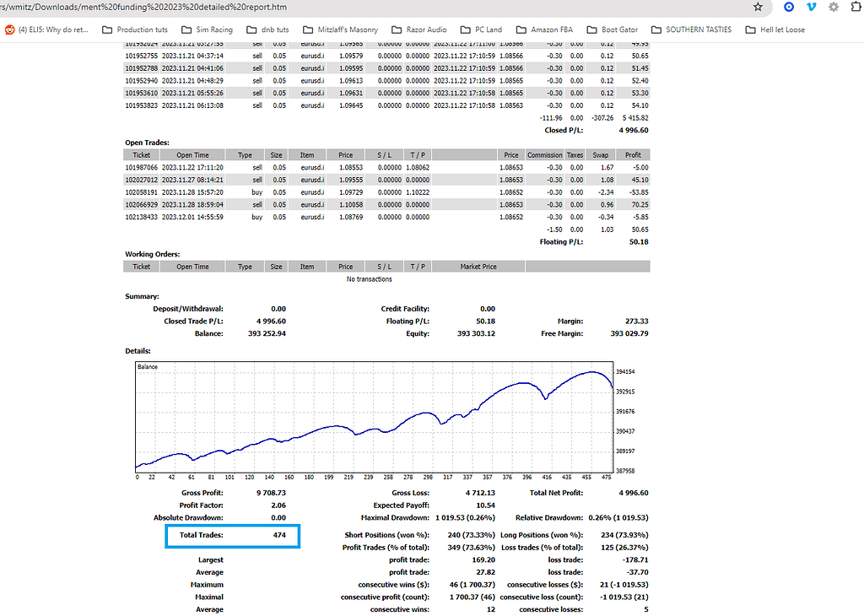Select the highlighted Total Trades figure
Screen dimensions: 864x616
coord(232,535)
